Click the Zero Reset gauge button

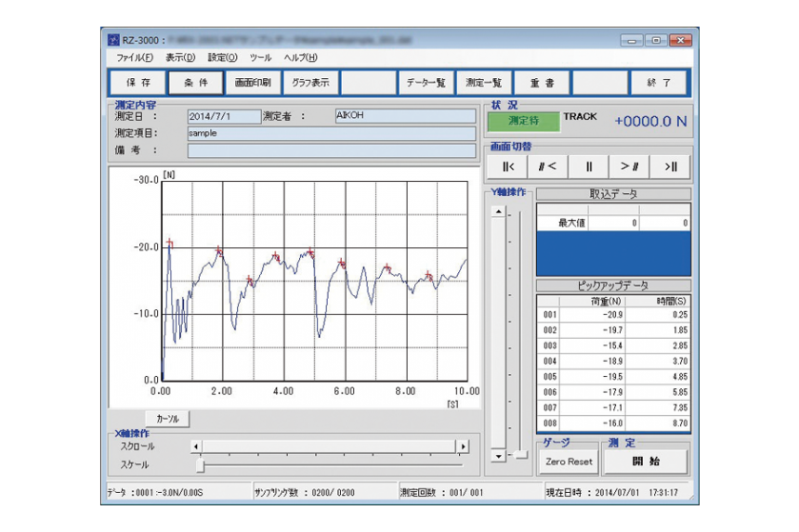point(569,461)
